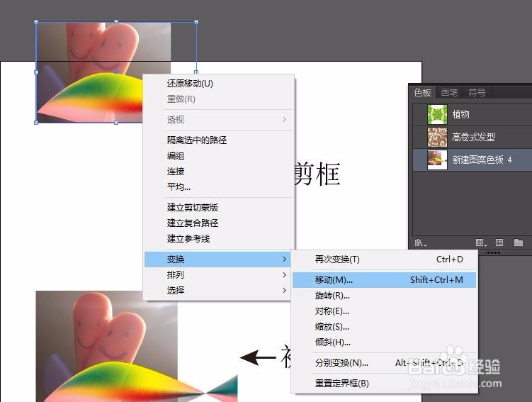532x402 pixels.
Task: Switch to the 符号 tab
Action: tap(477, 92)
